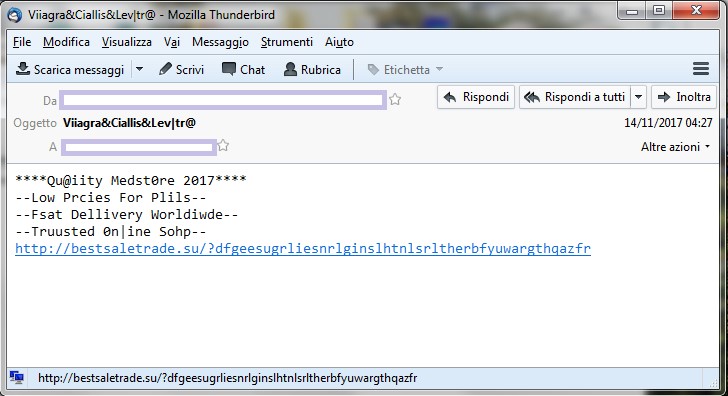Image resolution: width=728 pixels, height=396 pixels.
Task: Click the status bar URL text
Action: pyautogui.click(x=228, y=378)
